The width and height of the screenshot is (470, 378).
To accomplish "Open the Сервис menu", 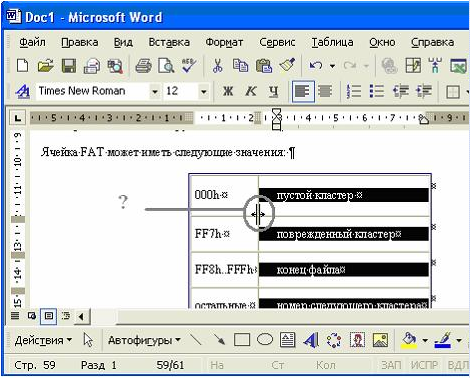I will click(277, 42).
